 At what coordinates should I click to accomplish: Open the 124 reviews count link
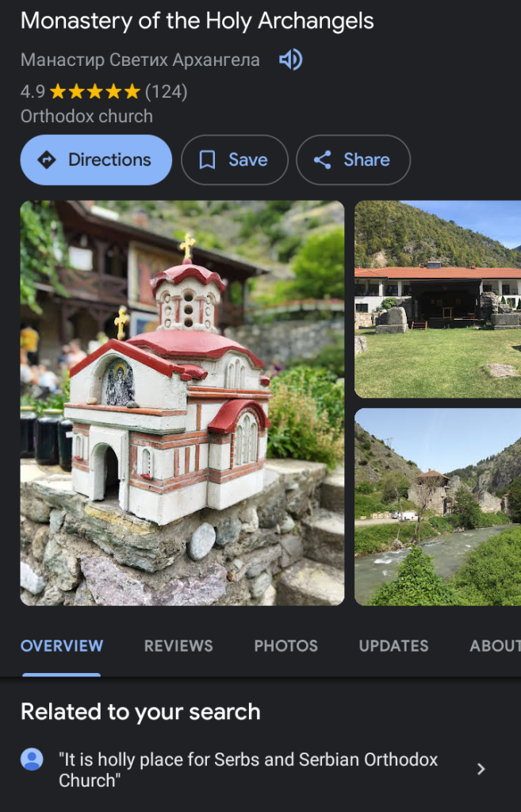click(166, 91)
